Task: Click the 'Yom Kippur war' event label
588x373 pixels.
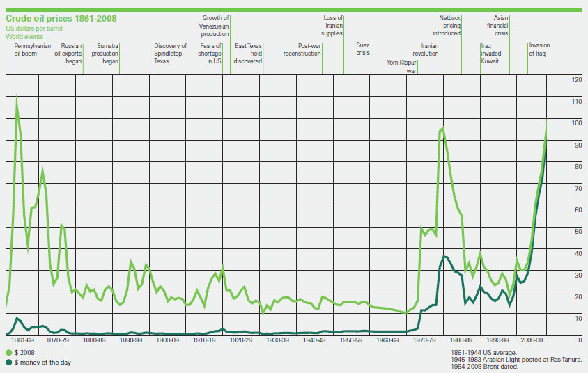Action: click(401, 67)
